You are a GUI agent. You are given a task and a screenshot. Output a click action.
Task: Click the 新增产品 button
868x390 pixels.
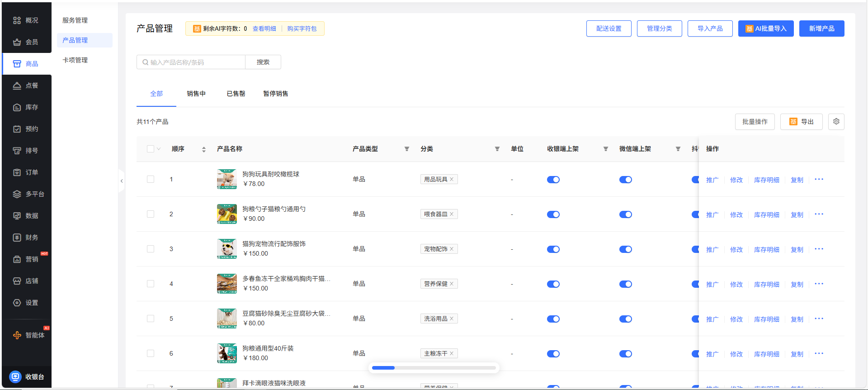point(821,29)
